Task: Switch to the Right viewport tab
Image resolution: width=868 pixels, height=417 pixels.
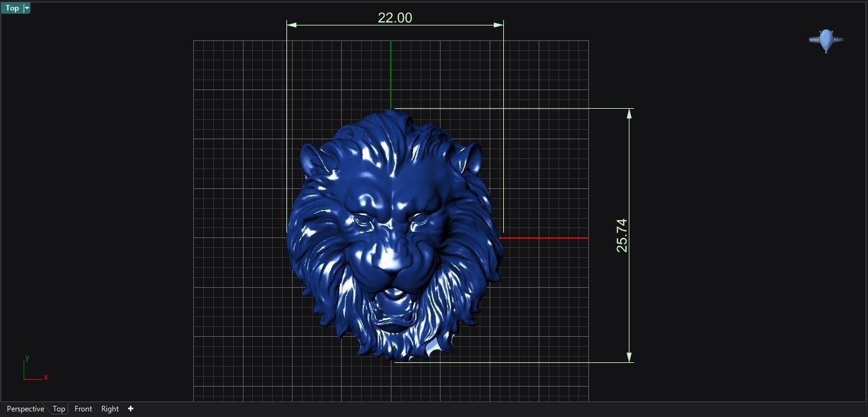Action: [110, 409]
